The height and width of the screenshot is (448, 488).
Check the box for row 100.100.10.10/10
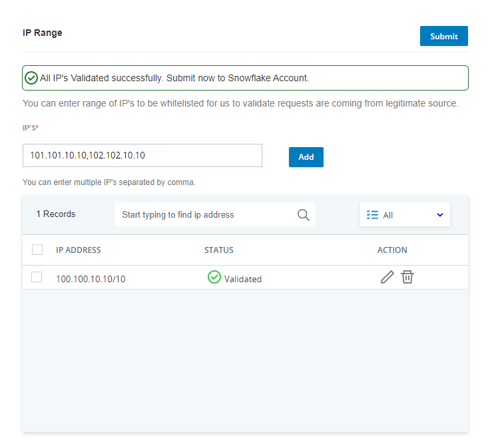(x=37, y=277)
